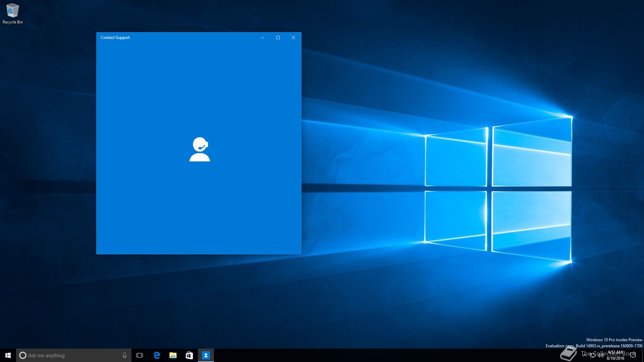
Task: Open Task View from taskbar
Action: (x=140, y=355)
